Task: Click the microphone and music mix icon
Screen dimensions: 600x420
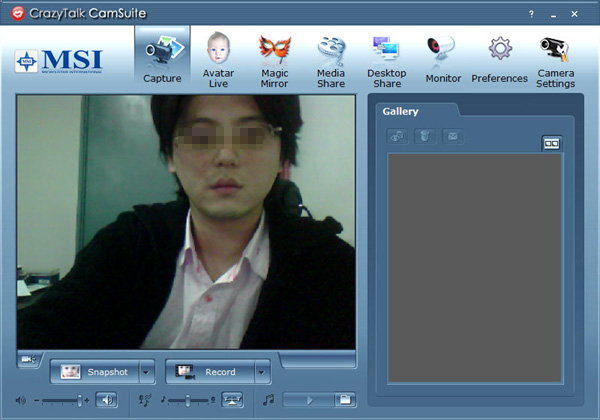Action: tap(145, 400)
